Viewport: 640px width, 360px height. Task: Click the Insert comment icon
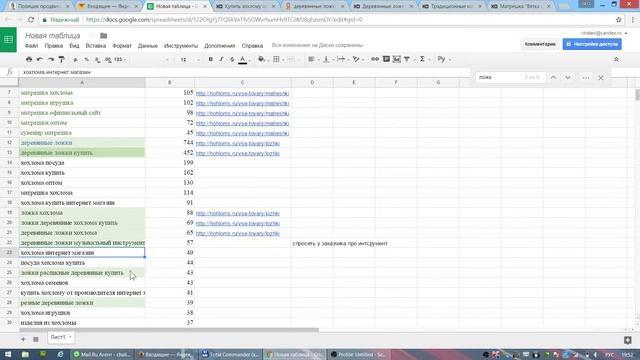386,60
